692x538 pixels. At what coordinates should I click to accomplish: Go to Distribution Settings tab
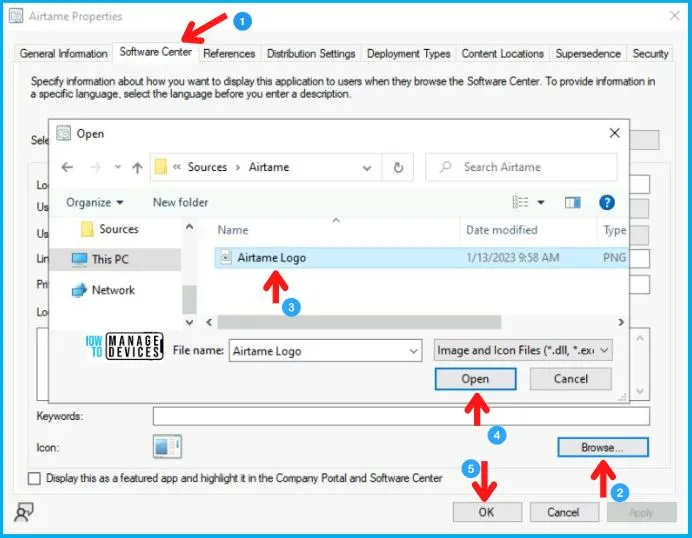tap(311, 53)
